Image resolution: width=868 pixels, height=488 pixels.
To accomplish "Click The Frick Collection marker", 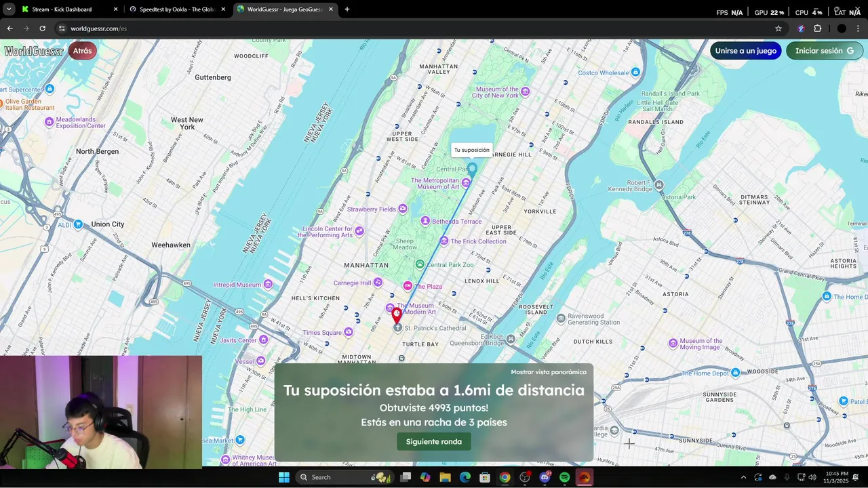I will (444, 241).
